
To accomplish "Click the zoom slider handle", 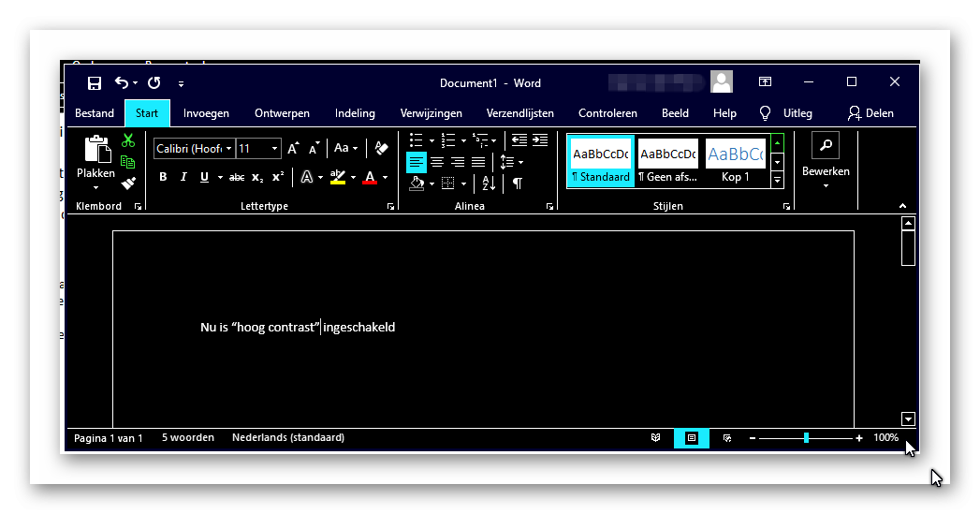I will click(x=806, y=438).
